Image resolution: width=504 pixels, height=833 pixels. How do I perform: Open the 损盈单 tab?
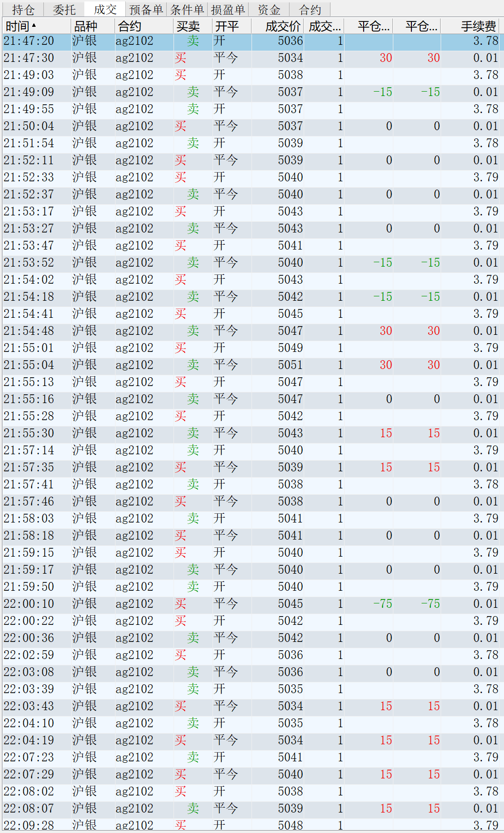(x=228, y=9)
